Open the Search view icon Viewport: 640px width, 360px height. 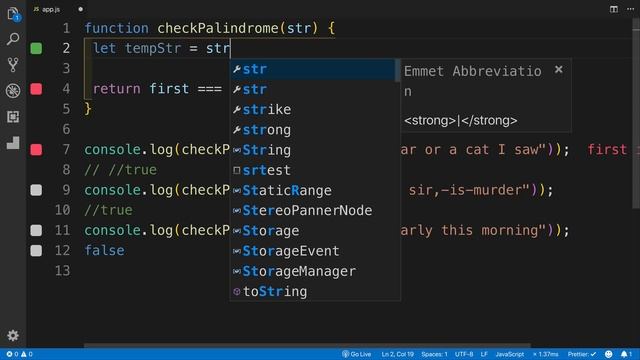[x=13, y=39]
